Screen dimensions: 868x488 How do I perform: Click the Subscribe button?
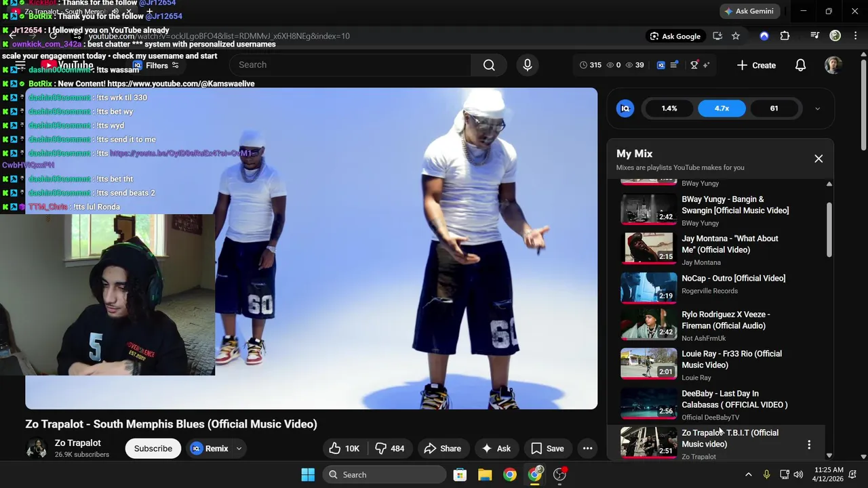tap(153, 448)
